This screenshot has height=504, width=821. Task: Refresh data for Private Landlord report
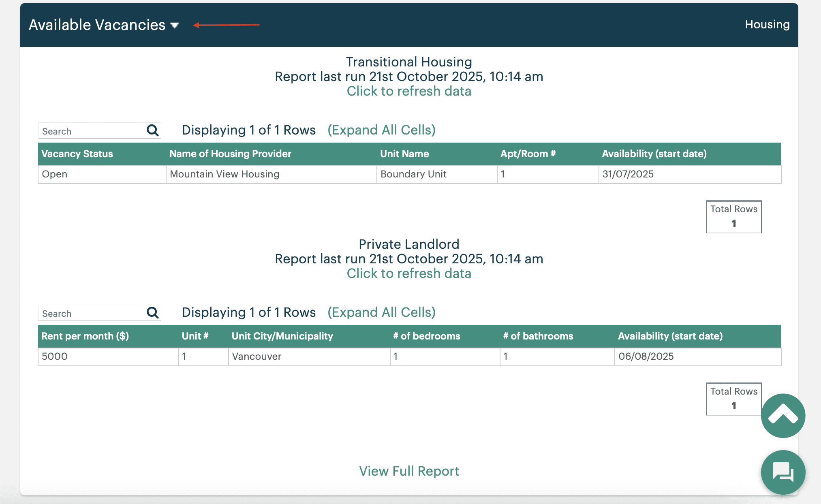click(x=409, y=273)
